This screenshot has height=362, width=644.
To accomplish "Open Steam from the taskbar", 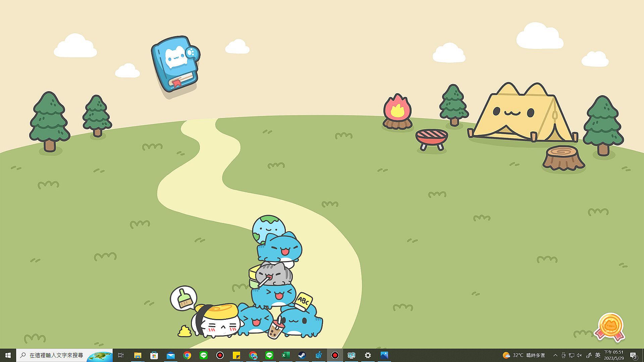I will (302, 355).
